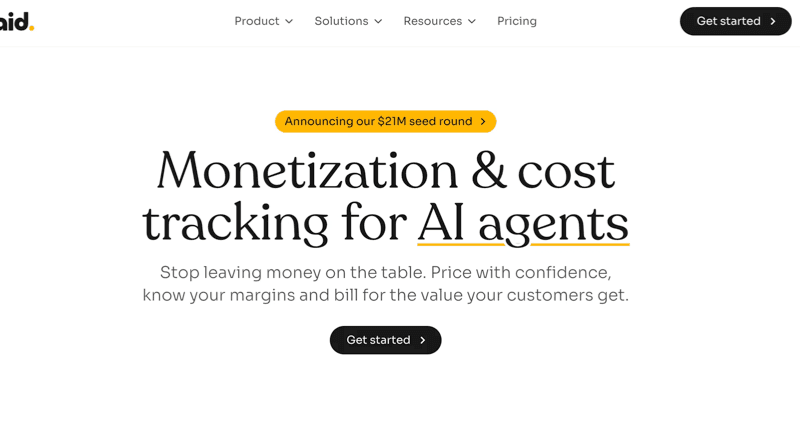Screen dimensions: 800x430
Task: Click the chevron icon on the seed round banner
Action: [x=483, y=122]
